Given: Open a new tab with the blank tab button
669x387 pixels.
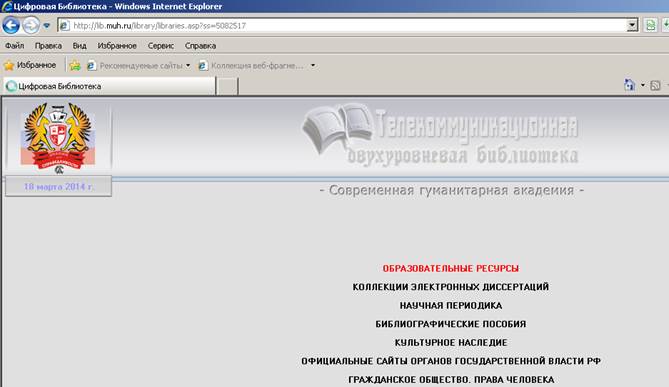Looking at the screenshot, I should point(228,87).
